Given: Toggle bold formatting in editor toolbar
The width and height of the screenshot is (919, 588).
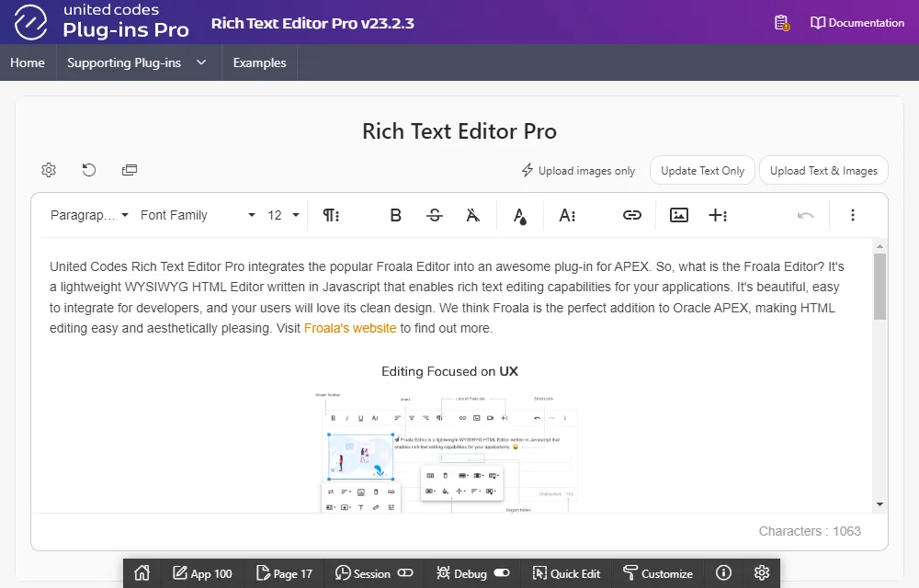Looking at the screenshot, I should pyautogui.click(x=396, y=215).
